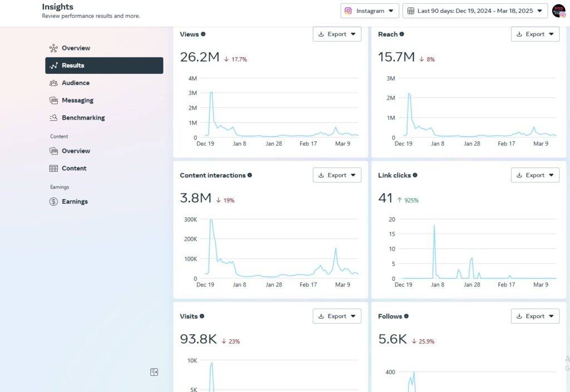Click the Benchmarking magnifier icon
The height and width of the screenshot is (392, 570).
[x=53, y=118]
